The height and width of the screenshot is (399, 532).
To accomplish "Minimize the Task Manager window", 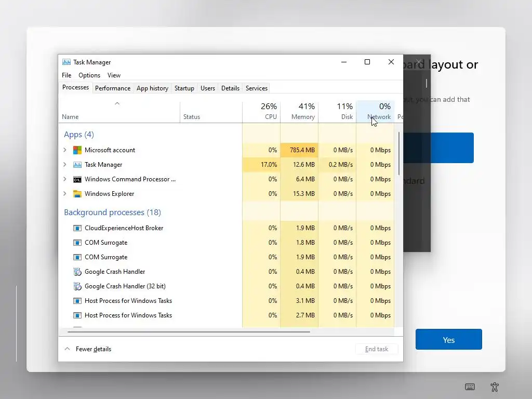I will (x=344, y=62).
